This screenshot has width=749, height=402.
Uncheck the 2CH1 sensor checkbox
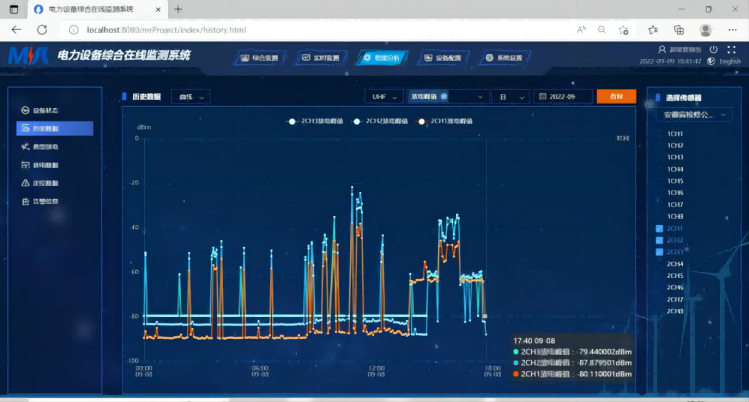[x=659, y=228]
